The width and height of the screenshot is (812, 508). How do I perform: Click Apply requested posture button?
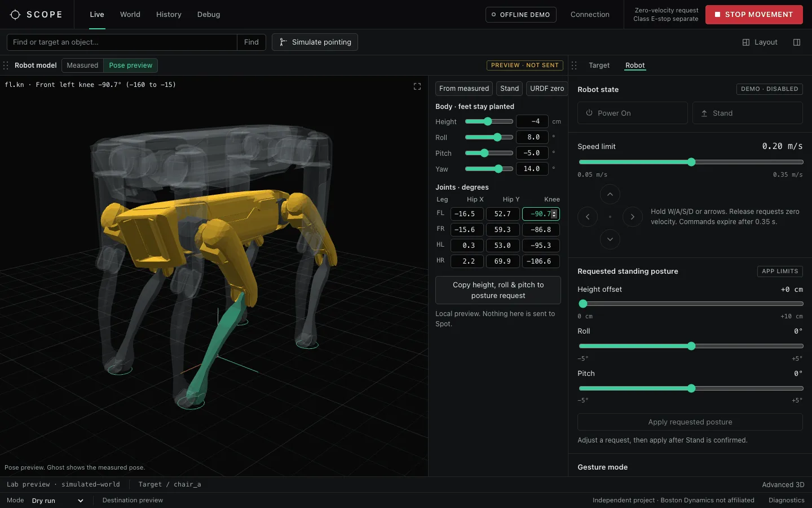690,422
